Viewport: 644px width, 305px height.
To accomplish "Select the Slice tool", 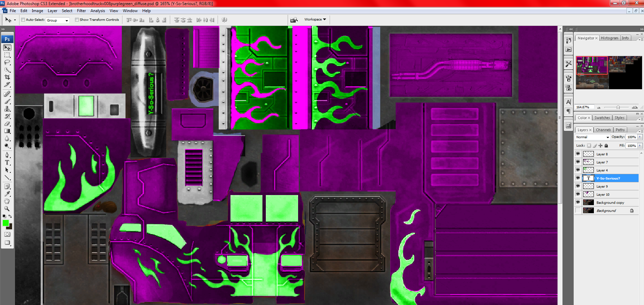I will pos(7,85).
